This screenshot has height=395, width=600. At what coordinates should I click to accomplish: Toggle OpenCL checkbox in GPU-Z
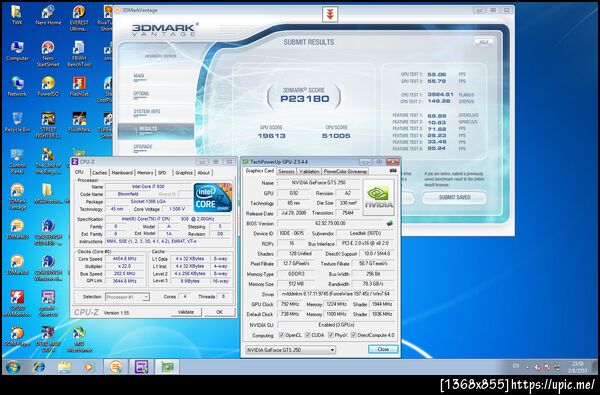282,335
